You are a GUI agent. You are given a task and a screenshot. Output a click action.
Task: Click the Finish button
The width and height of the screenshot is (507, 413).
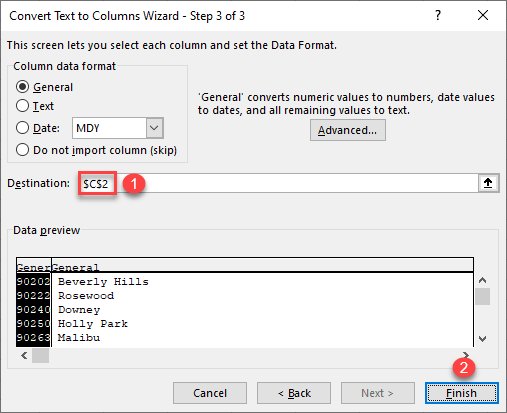pyautogui.click(x=462, y=393)
